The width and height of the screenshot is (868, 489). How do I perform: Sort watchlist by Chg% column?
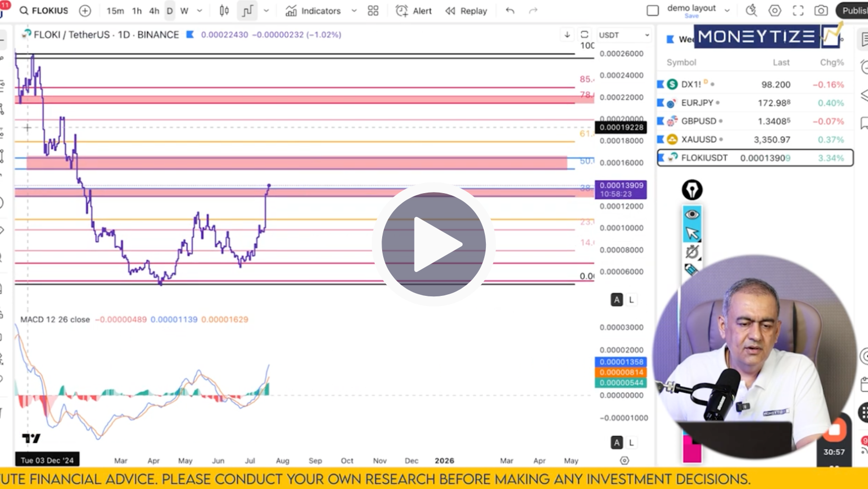(832, 62)
